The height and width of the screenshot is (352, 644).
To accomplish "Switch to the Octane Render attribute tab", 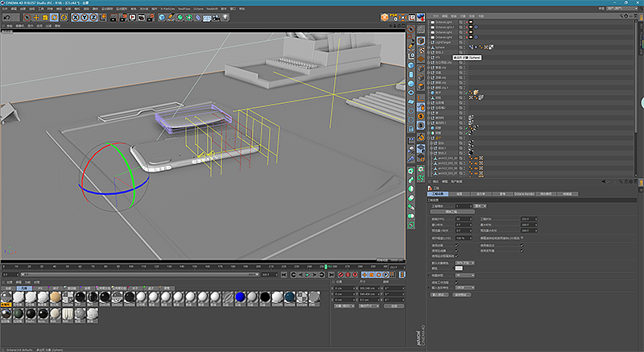I will point(524,194).
